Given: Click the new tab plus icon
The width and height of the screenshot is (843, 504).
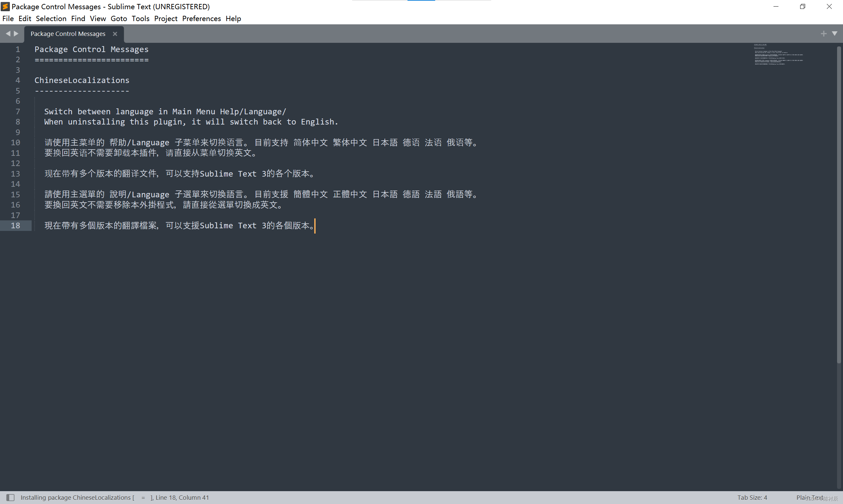Looking at the screenshot, I should pos(824,34).
